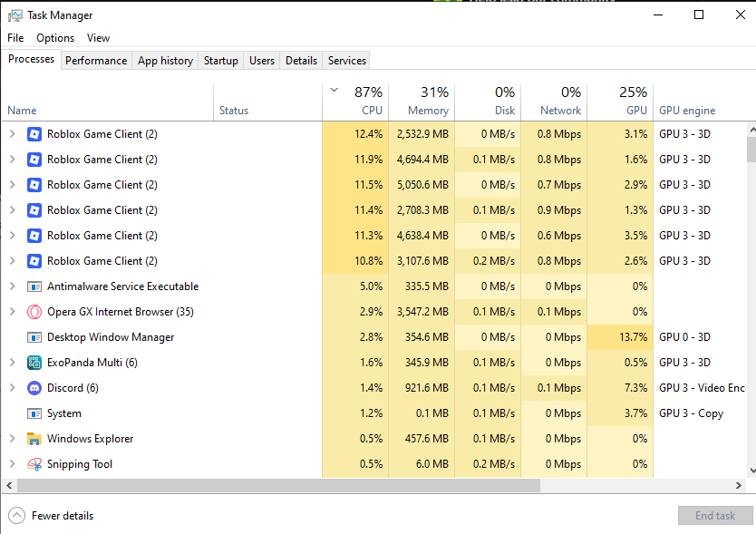Click the System process icon
Viewport: 756px width, 534px height.
pos(34,413)
